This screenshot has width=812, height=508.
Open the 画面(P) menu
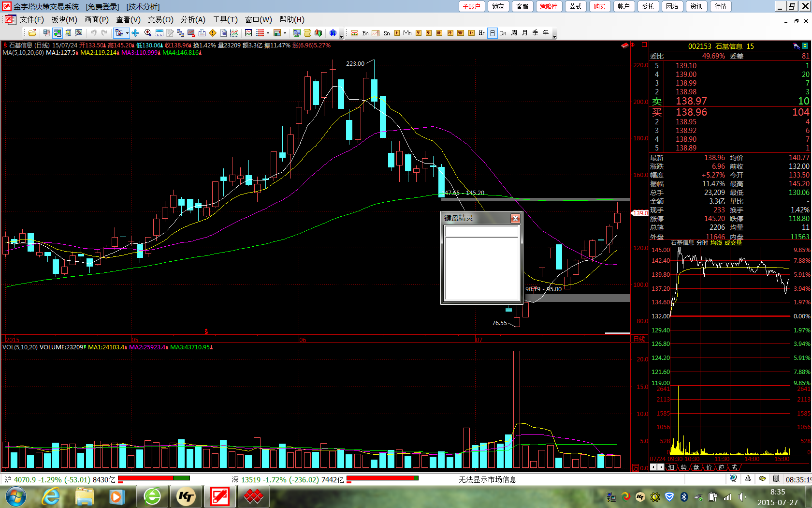(x=97, y=19)
